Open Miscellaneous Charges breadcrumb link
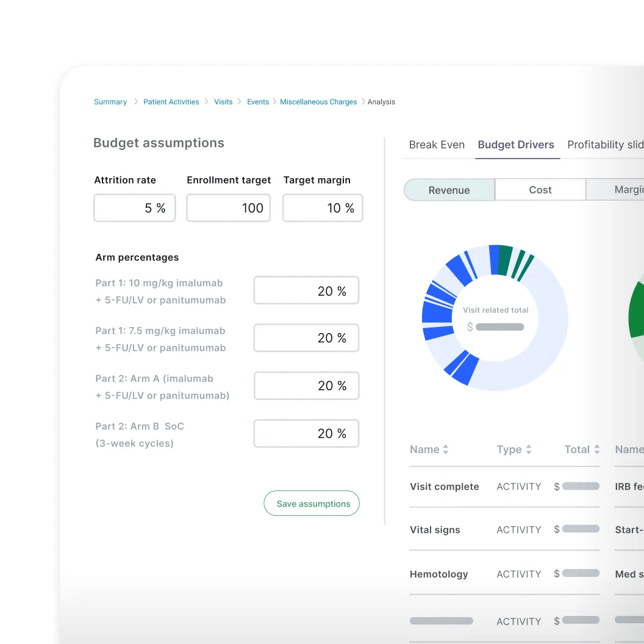Viewport: 644px width, 644px height. (318, 102)
